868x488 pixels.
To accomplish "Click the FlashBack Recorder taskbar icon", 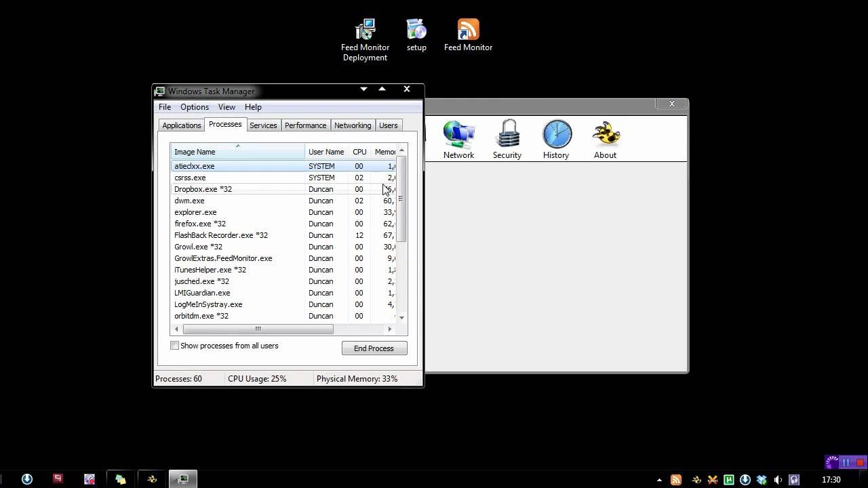I will click(x=90, y=479).
